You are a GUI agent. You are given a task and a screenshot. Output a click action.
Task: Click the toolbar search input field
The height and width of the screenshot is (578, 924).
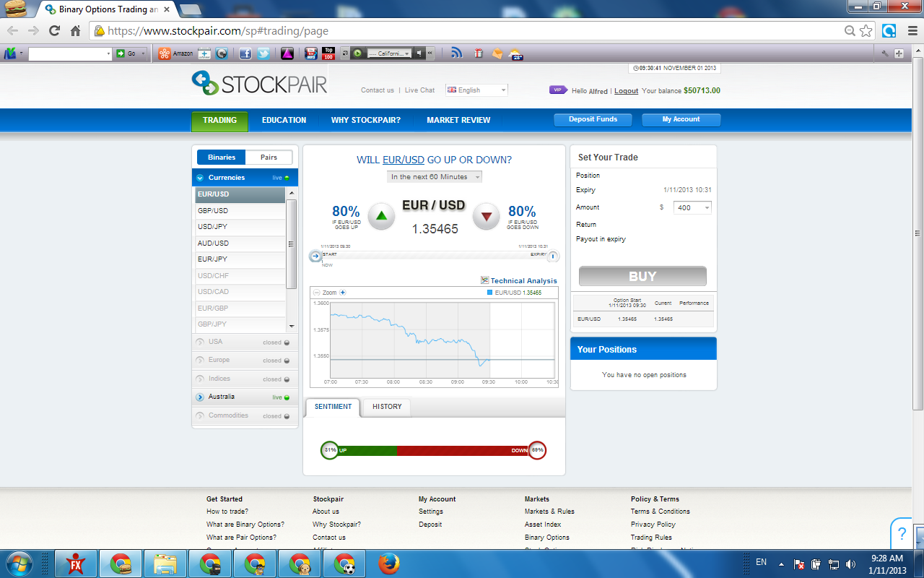[70, 53]
